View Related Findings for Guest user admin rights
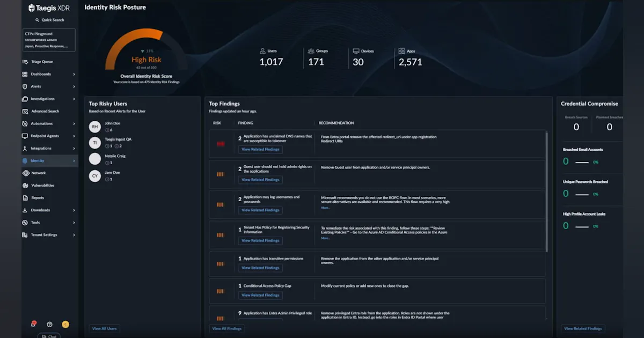Viewport: 644px width, 338px height. (260, 180)
